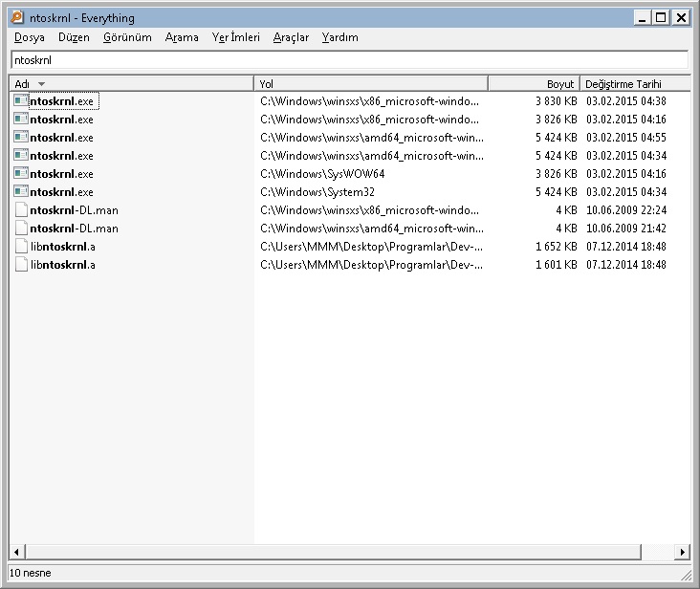700x589 pixels.
Task: Open the Yer İmleri menu
Action: coord(235,37)
